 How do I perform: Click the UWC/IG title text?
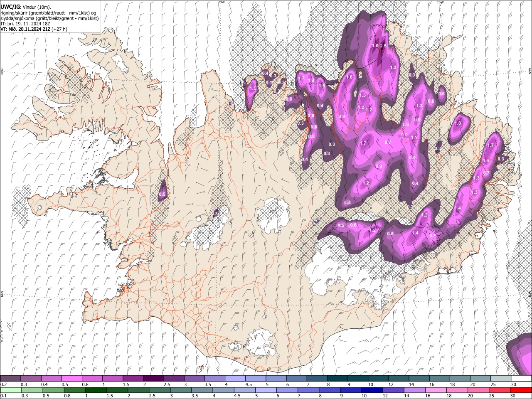[10, 7]
